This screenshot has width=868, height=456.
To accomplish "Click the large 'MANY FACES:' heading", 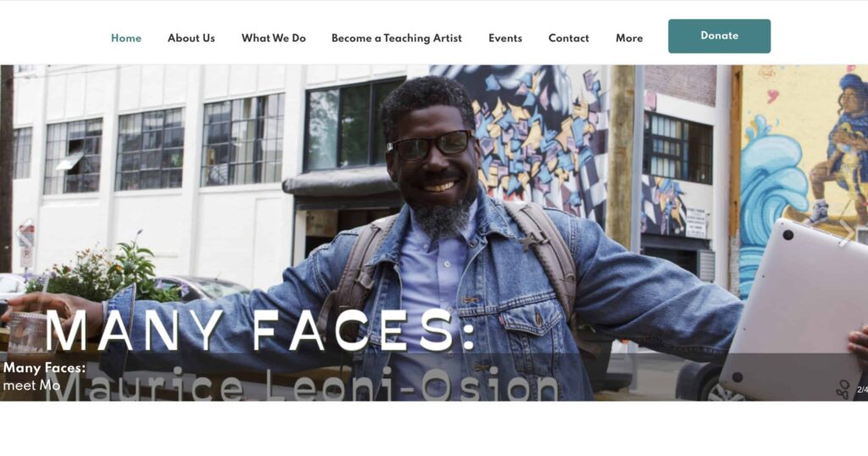I will [260, 331].
